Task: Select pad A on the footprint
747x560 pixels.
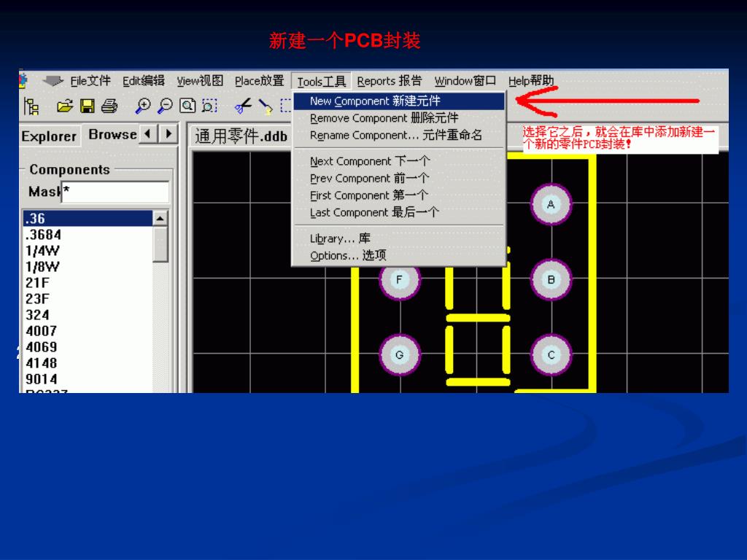Action: click(551, 204)
